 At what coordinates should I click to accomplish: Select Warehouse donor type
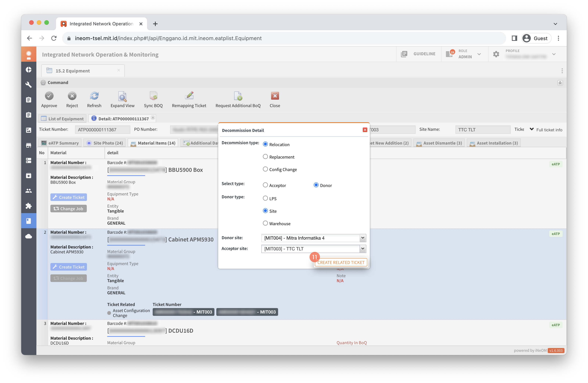[x=265, y=223]
